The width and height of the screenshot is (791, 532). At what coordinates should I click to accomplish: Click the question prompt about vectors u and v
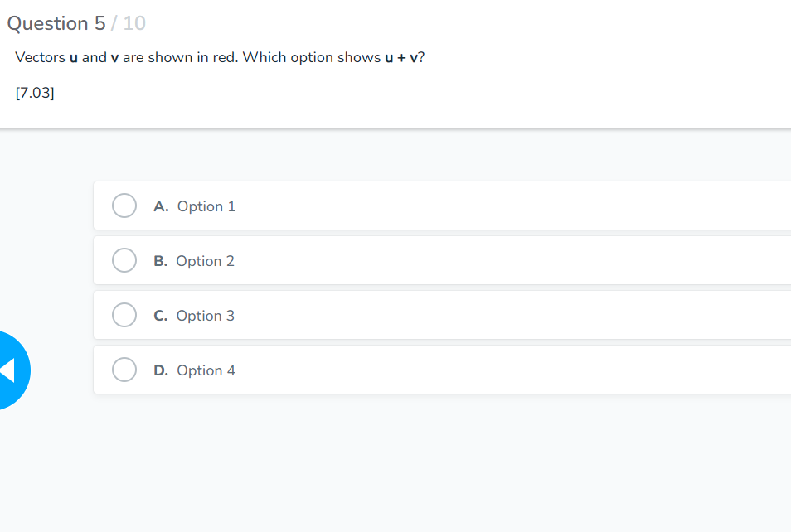[x=220, y=57]
